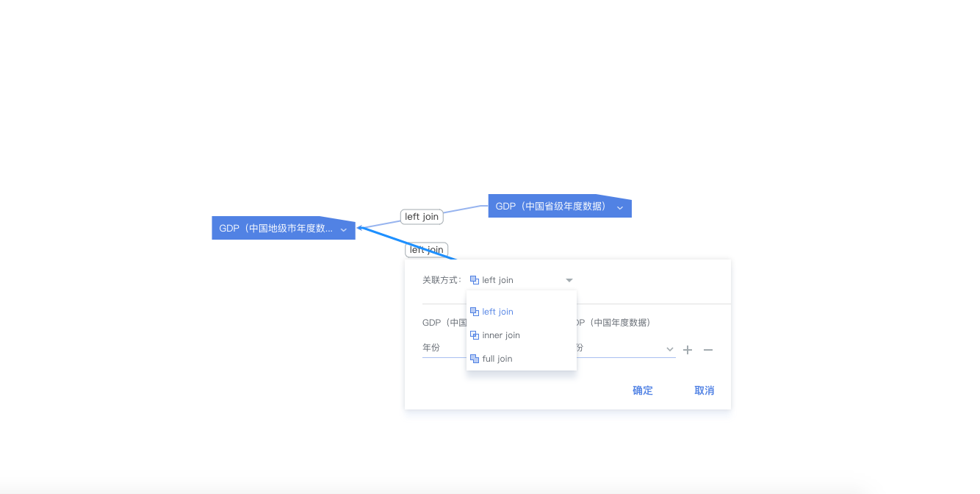The width and height of the screenshot is (980, 494).
Task: Click the join icon beside 'inner join' option
Action: [475, 335]
